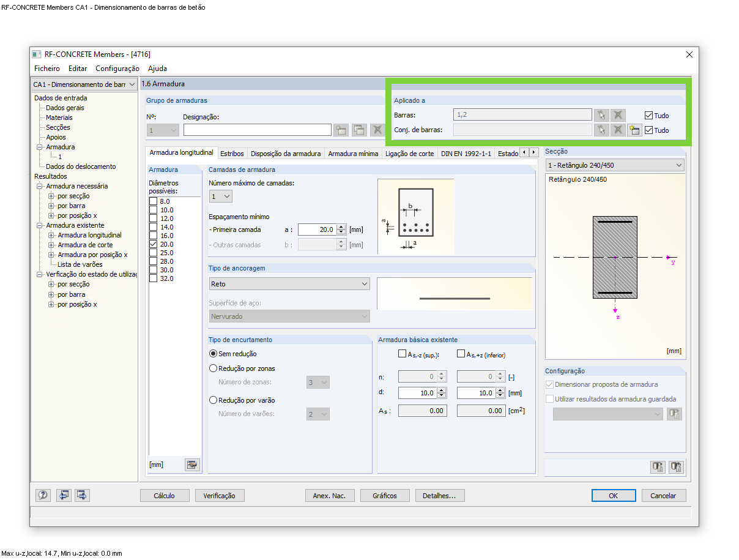Image resolution: width=739 pixels, height=560 pixels.
Task: Create new set of members icon
Action: 634,130
